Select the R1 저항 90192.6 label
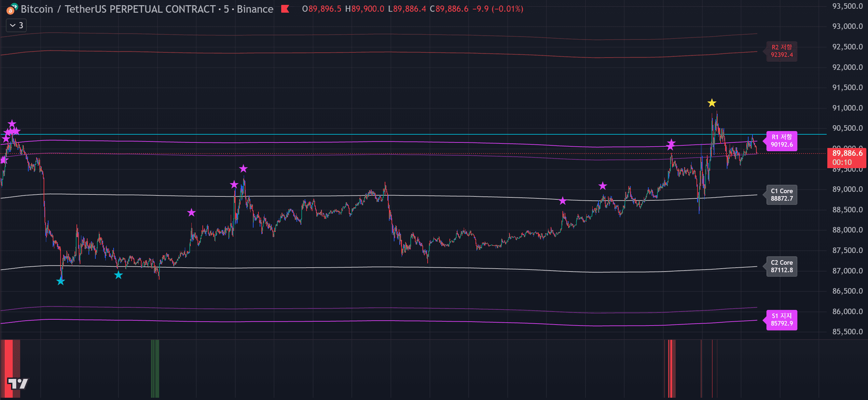This screenshot has width=868, height=400. coord(781,141)
